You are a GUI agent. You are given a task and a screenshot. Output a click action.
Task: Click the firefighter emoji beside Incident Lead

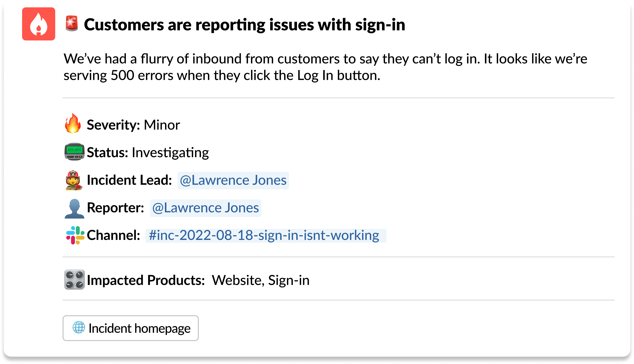click(x=73, y=180)
